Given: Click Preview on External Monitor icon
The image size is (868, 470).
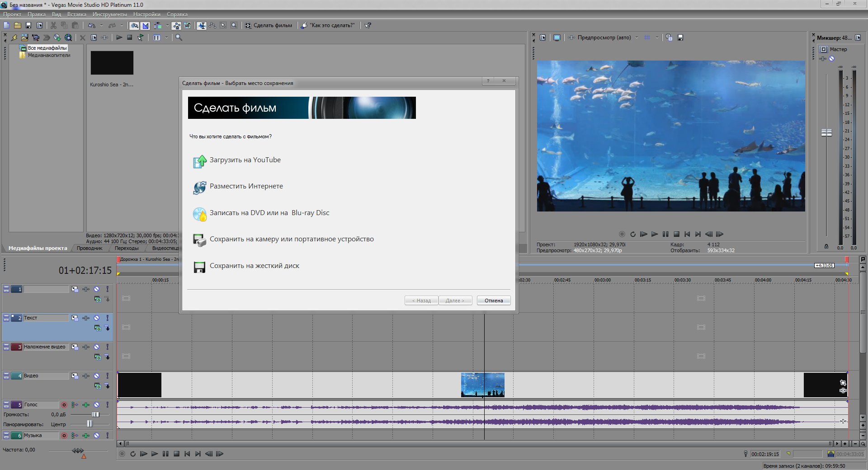Looking at the screenshot, I should (557, 38).
